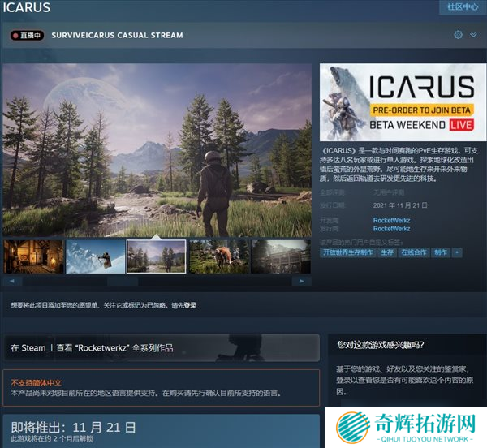Select the cabin interior screenshot thumbnail
This screenshot has width=487, height=448.
tap(33, 256)
